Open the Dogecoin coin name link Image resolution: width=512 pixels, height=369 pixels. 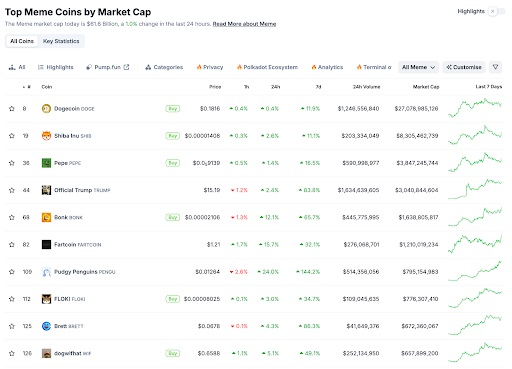(67, 109)
